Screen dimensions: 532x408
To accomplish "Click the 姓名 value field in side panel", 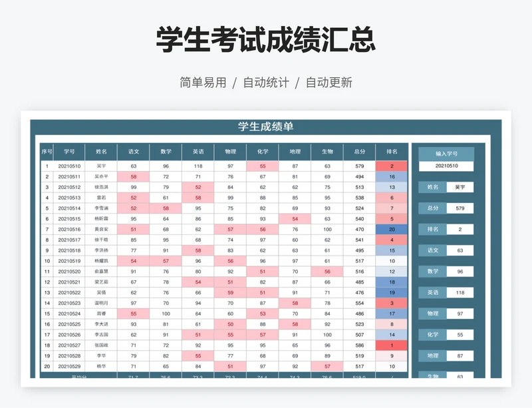I will [460, 187].
